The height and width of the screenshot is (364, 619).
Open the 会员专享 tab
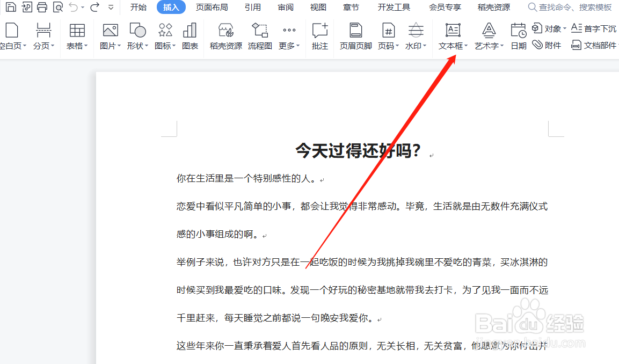pos(445,8)
